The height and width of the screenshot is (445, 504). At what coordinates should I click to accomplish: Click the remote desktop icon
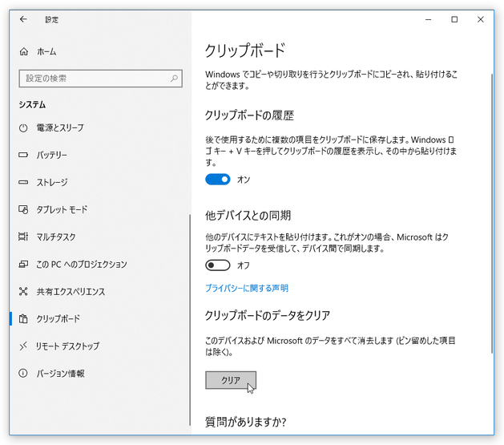coord(23,346)
